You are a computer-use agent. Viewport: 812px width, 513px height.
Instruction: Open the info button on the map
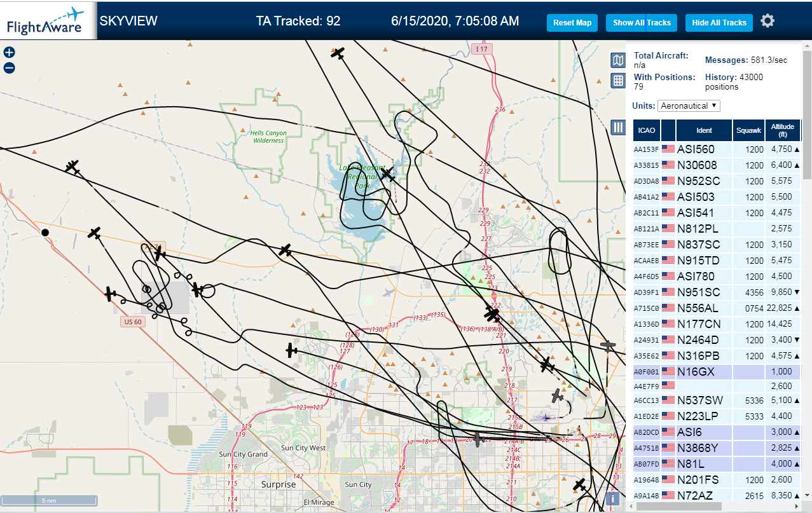[x=612, y=499]
